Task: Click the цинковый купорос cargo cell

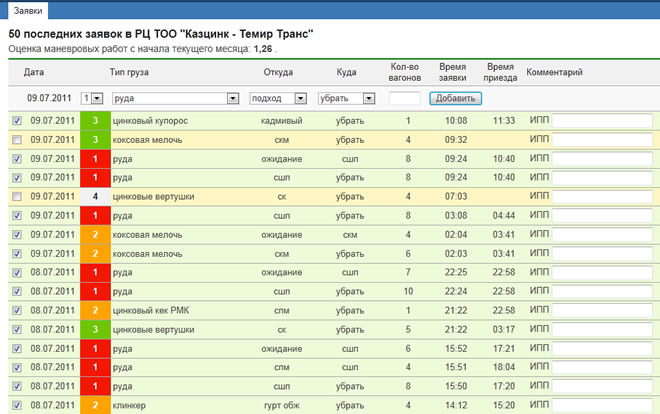Action: 150,121
